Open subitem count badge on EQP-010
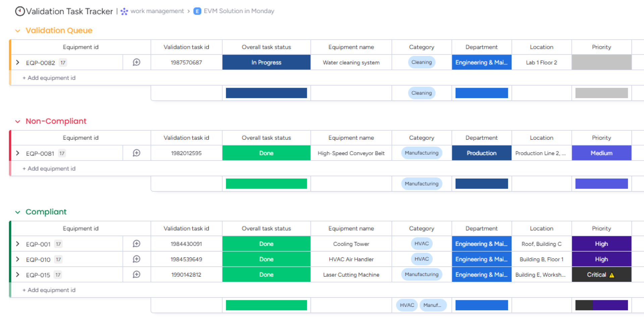This screenshot has width=644, height=328. pos(58,260)
